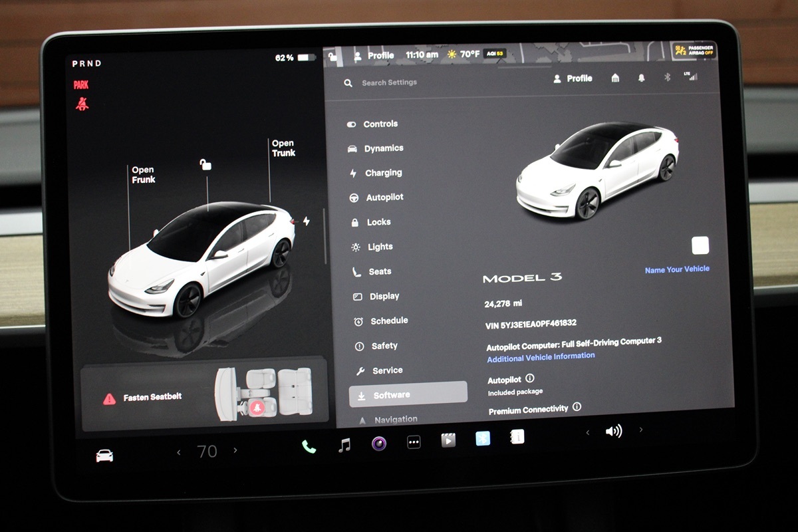Viewport: 798px width, 532px height.
Task: Open the Profile dropdown in settings header
Action: pos(573,78)
